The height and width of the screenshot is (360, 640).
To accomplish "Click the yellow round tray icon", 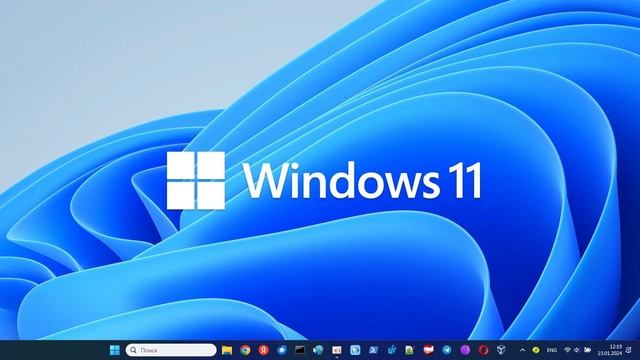I will pyautogui.click(x=536, y=350).
